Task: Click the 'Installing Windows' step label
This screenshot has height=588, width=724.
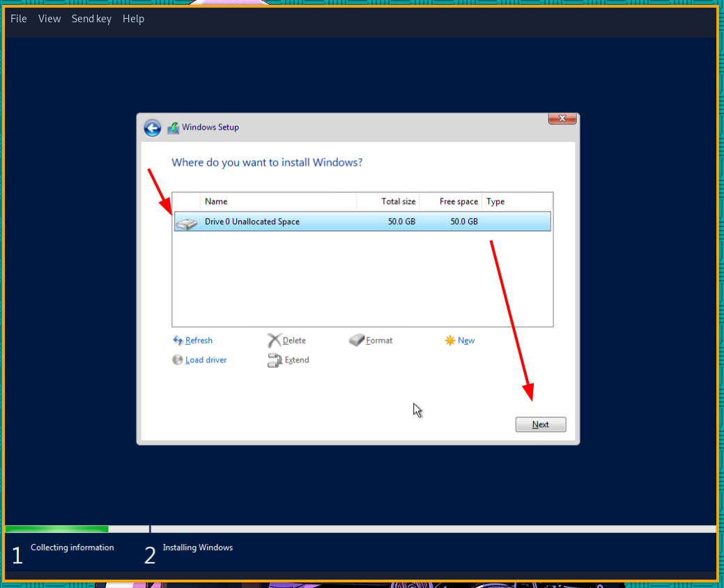Action: click(x=198, y=548)
